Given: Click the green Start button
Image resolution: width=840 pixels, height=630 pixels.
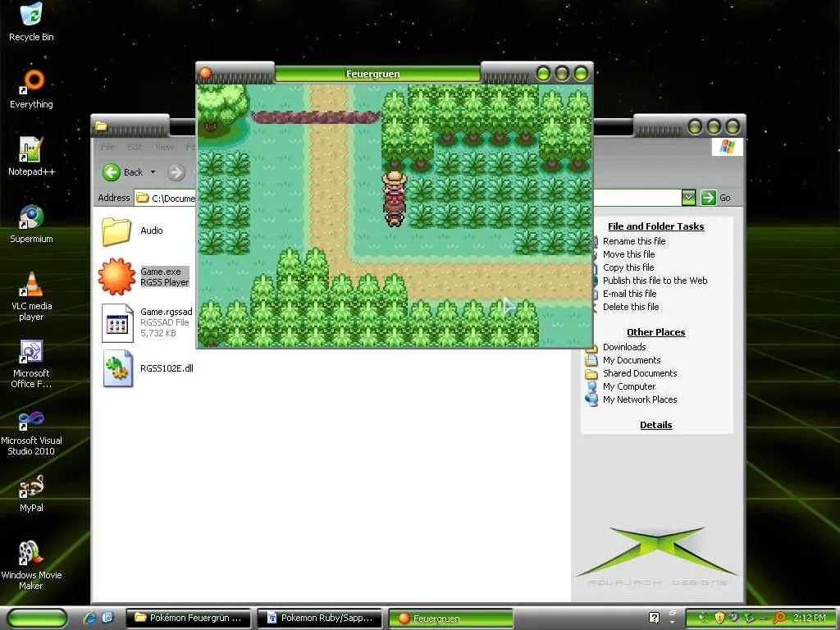Looking at the screenshot, I should click(37, 619).
